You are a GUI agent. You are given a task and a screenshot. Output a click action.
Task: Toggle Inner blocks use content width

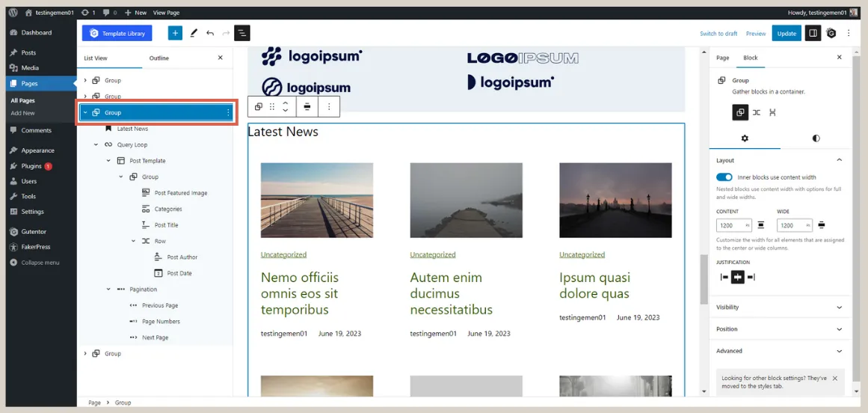[724, 177]
